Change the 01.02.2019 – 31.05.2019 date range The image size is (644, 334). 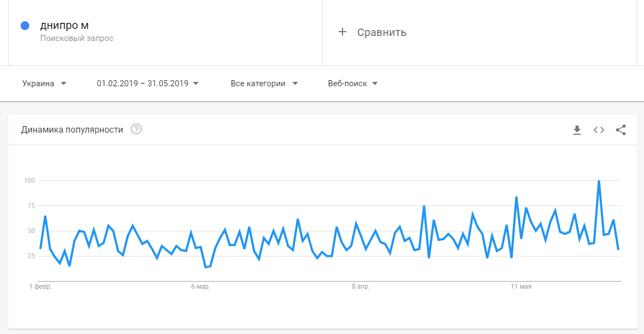[x=147, y=83]
